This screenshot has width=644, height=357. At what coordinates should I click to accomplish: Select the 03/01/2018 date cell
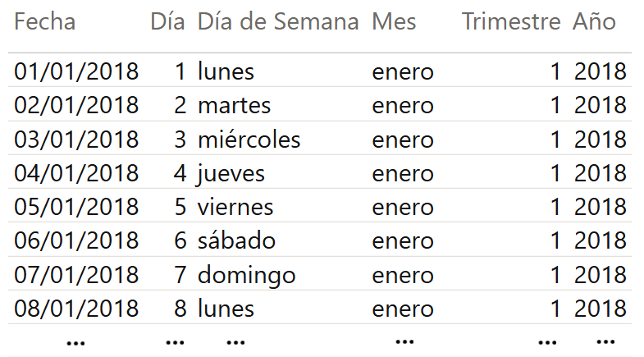coord(76,140)
